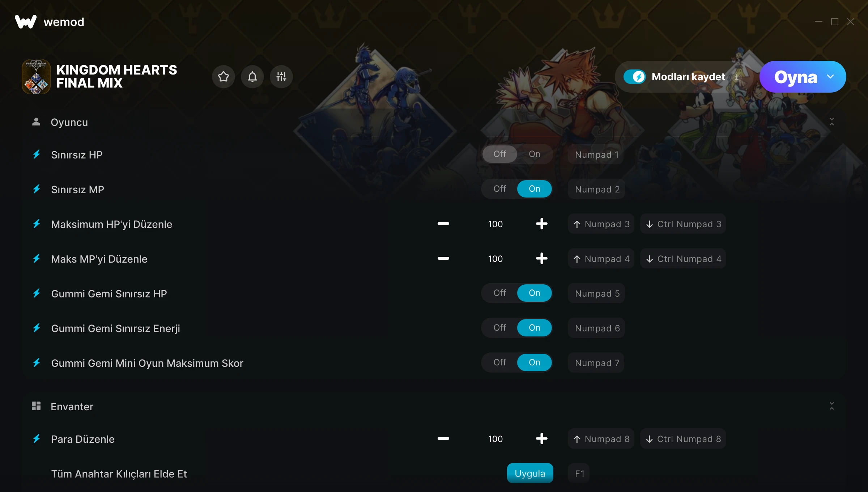Increase Maks MP'yi Düzenle with plus icon
868x492 pixels.
click(x=541, y=259)
